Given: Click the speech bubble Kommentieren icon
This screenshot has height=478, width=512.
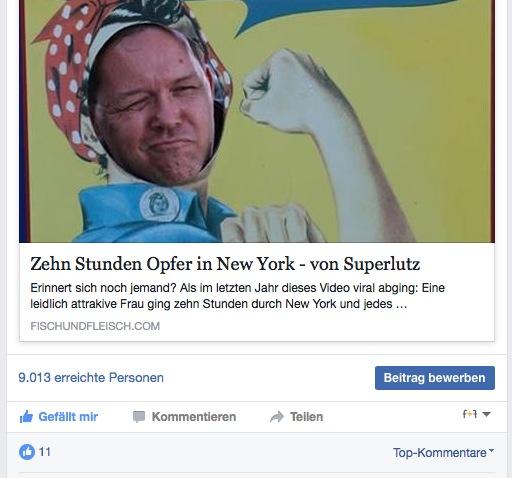Looking at the screenshot, I should 139,417.
